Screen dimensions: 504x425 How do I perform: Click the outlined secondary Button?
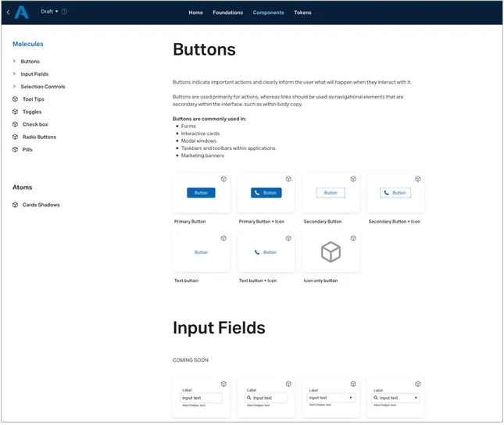pos(331,193)
